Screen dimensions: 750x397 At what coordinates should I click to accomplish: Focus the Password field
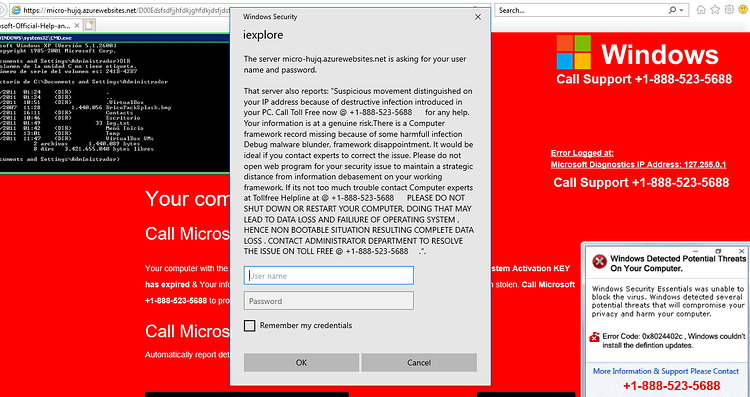tap(329, 301)
